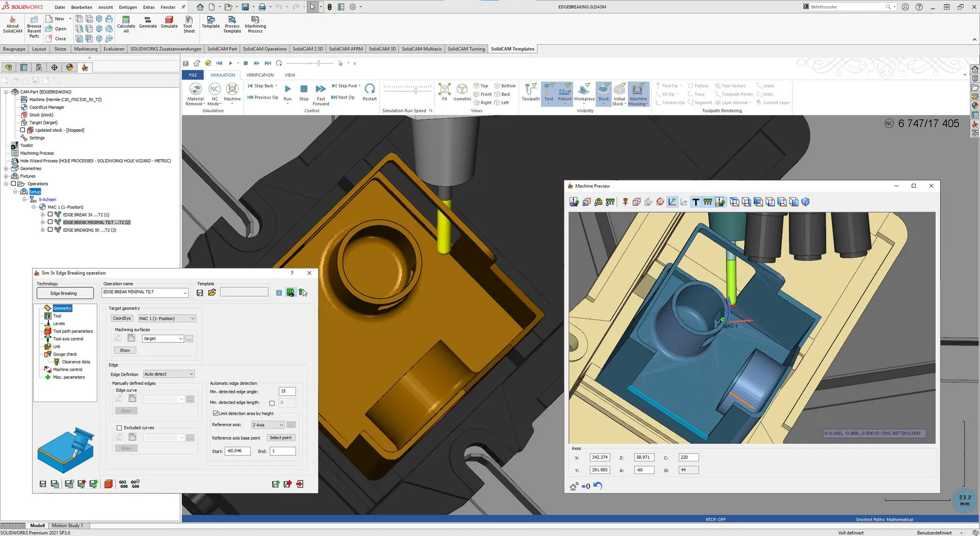Toggle Toolpath visibility
The height and width of the screenshot is (536, 980).
pos(531,92)
